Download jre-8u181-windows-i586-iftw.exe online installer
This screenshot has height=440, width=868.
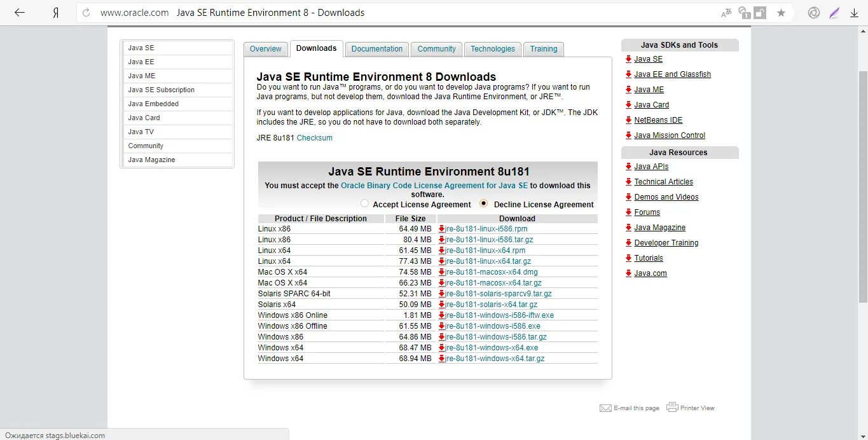(x=500, y=315)
